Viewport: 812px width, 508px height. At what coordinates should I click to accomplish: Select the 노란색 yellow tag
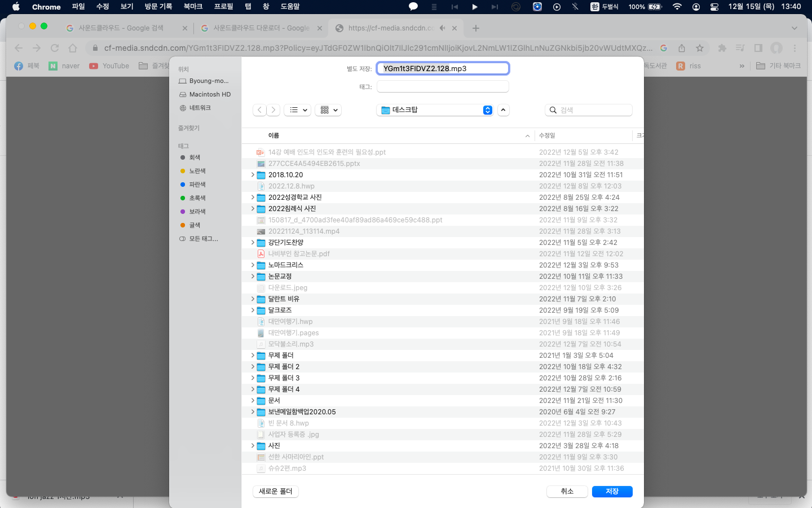(x=193, y=171)
